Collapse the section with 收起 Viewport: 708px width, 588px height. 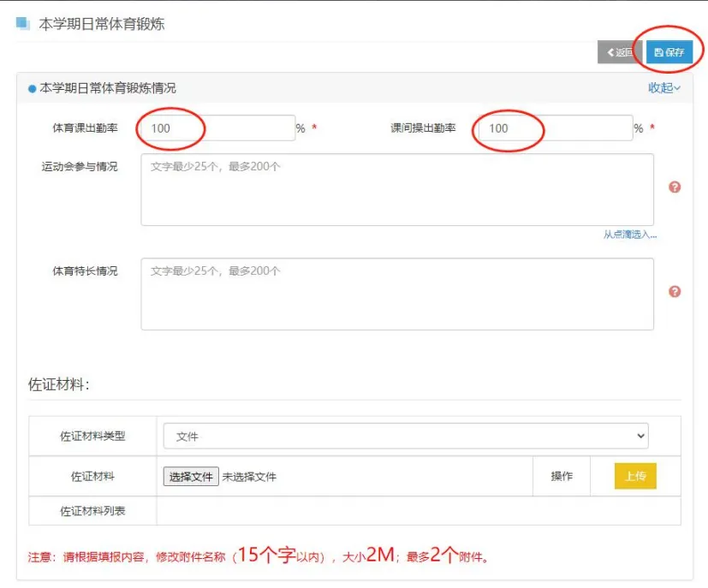point(663,87)
